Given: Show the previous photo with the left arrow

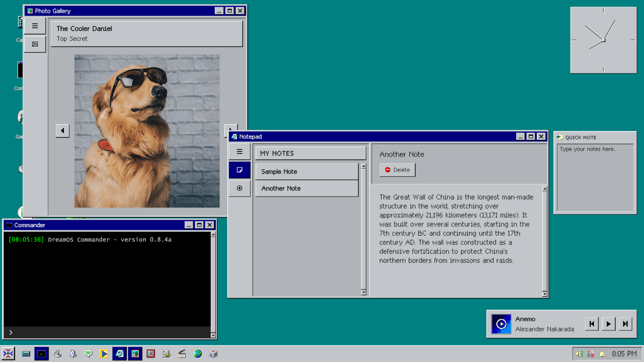Looking at the screenshot, I should click(63, 130).
